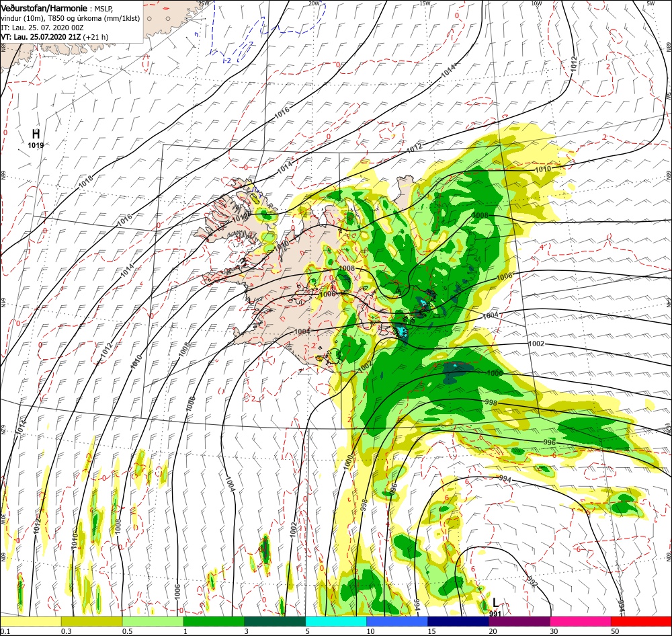
Task: Pick the cyan 5 mm legend swatch
Action: pyautogui.click(x=335, y=621)
